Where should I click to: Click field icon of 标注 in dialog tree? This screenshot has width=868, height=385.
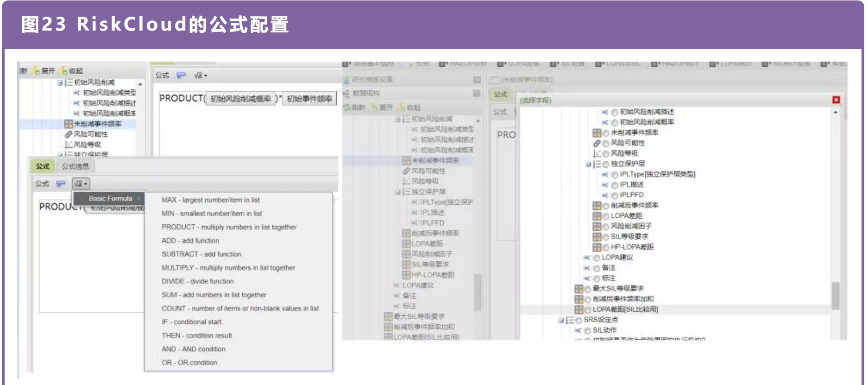pos(587,278)
